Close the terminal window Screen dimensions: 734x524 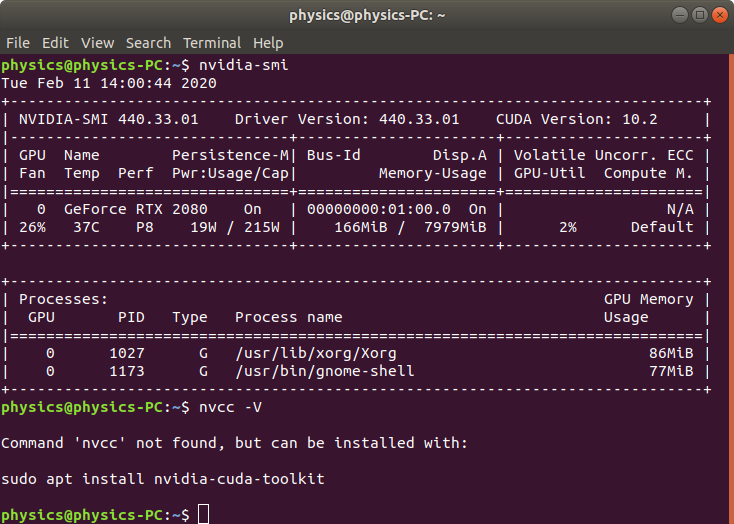point(719,15)
